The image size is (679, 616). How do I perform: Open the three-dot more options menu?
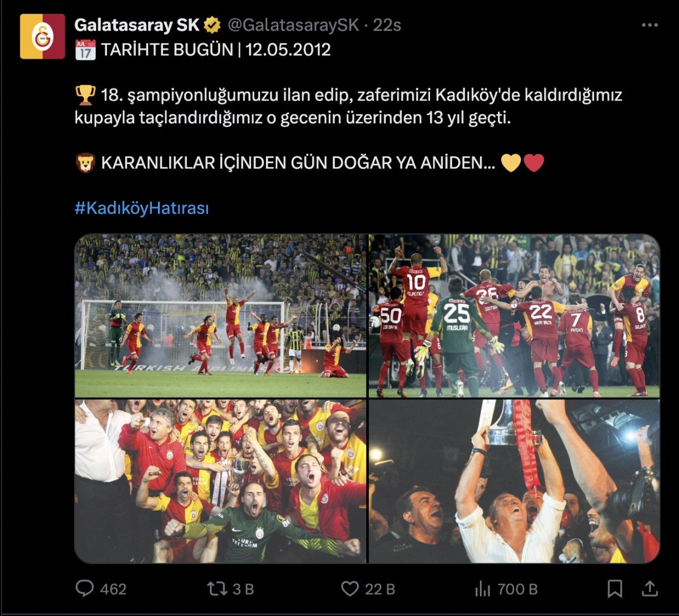click(x=650, y=25)
